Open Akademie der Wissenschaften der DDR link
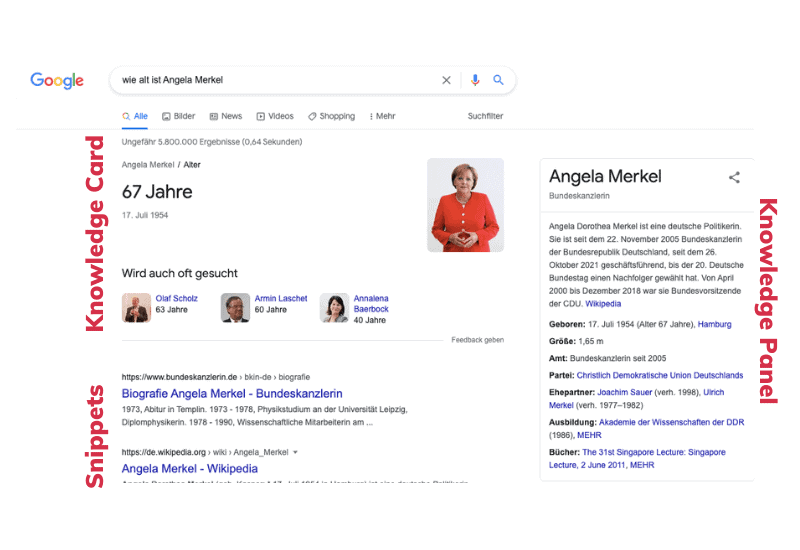The width and height of the screenshot is (800, 550). [x=671, y=422]
